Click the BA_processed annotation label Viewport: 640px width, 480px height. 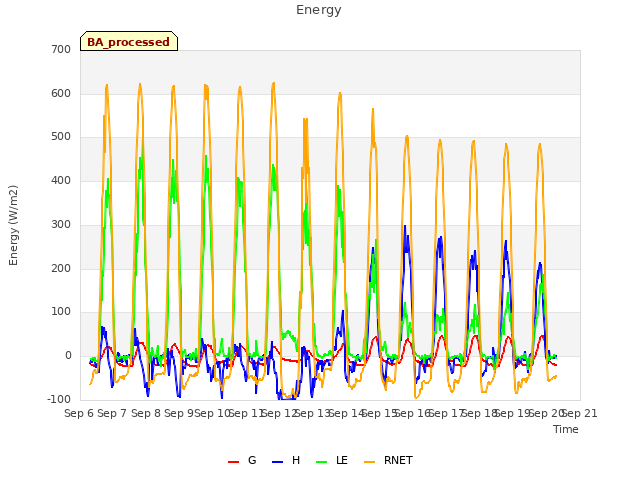(x=129, y=42)
